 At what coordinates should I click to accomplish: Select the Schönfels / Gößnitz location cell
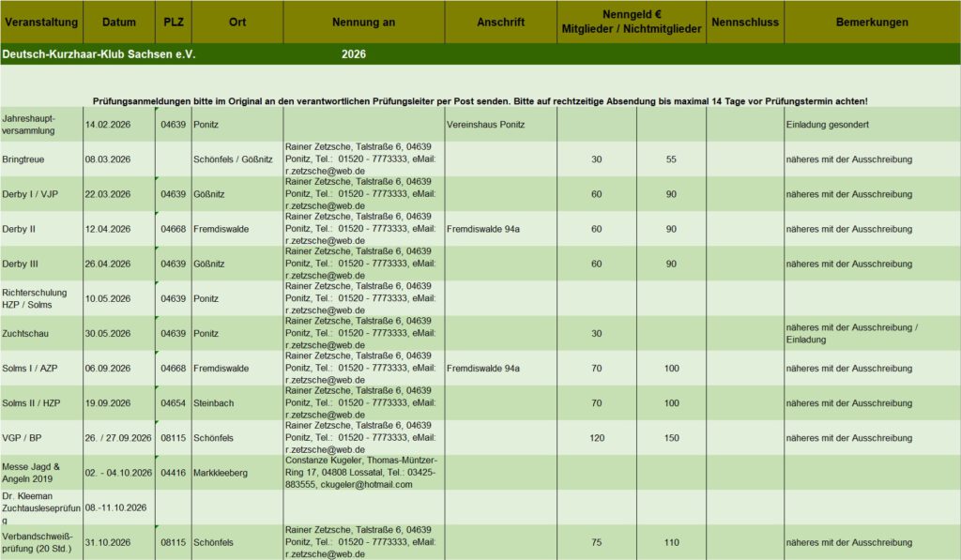click(x=236, y=159)
